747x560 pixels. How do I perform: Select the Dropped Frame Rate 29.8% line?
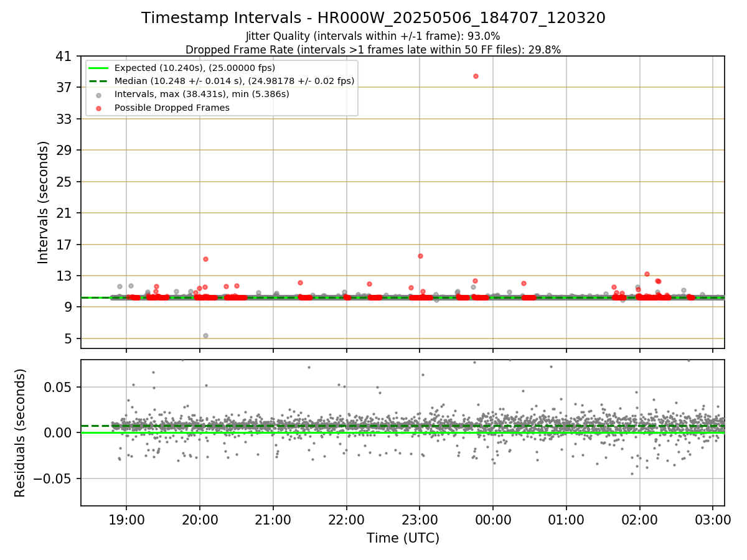tap(373, 50)
